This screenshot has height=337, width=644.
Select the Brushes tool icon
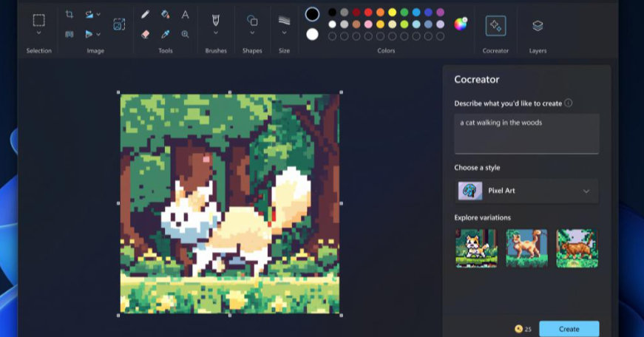coord(216,20)
